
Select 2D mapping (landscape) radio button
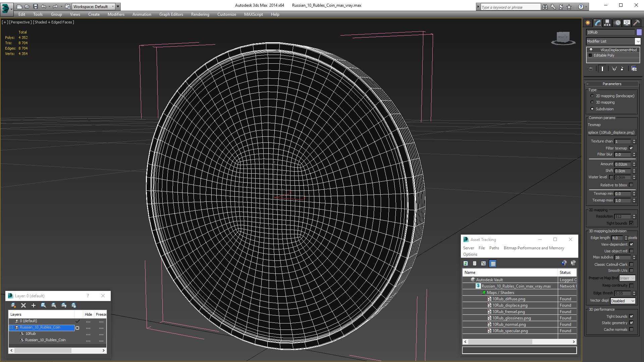(592, 96)
